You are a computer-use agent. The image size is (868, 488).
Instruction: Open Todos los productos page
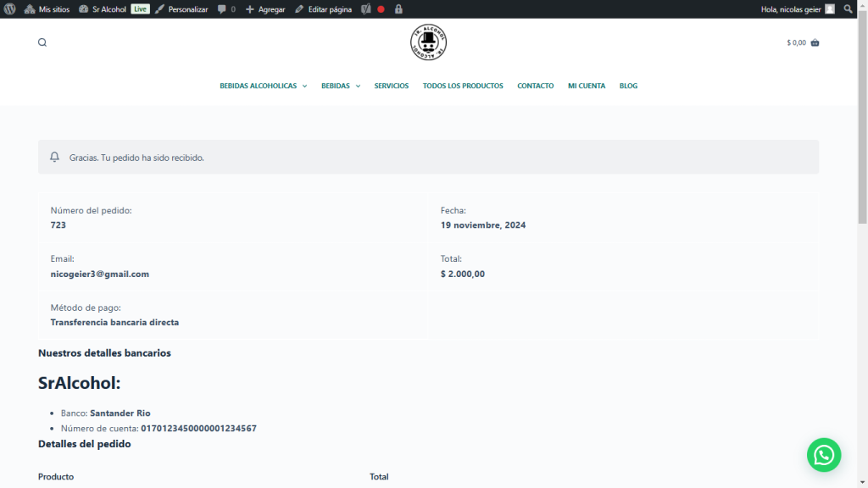pyautogui.click(x=463, y=86)
